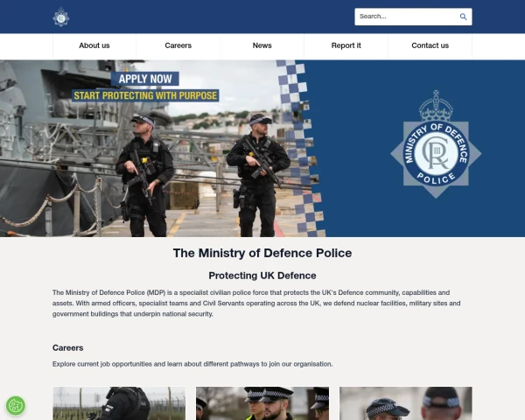The height and width of the screenshot is (420, 525).
Task: Open the Contact us page
Action: point(430,45)
